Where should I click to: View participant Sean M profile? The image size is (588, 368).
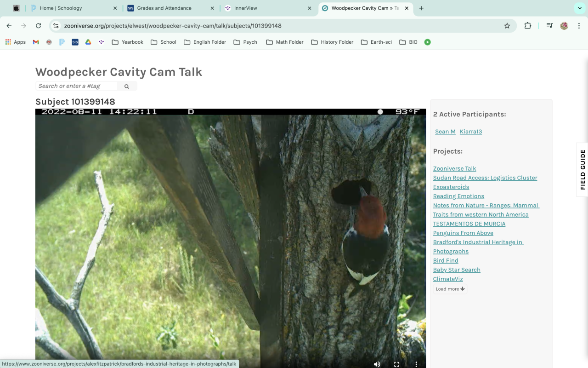[445, 132]
